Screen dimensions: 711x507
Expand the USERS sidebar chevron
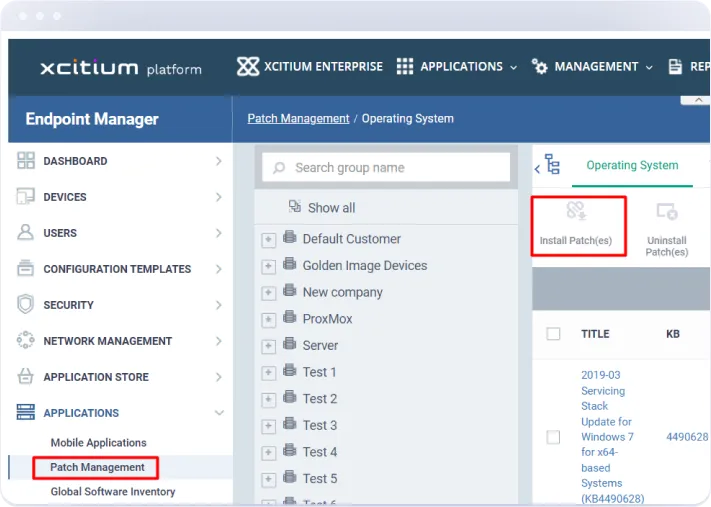click(219, 233)
